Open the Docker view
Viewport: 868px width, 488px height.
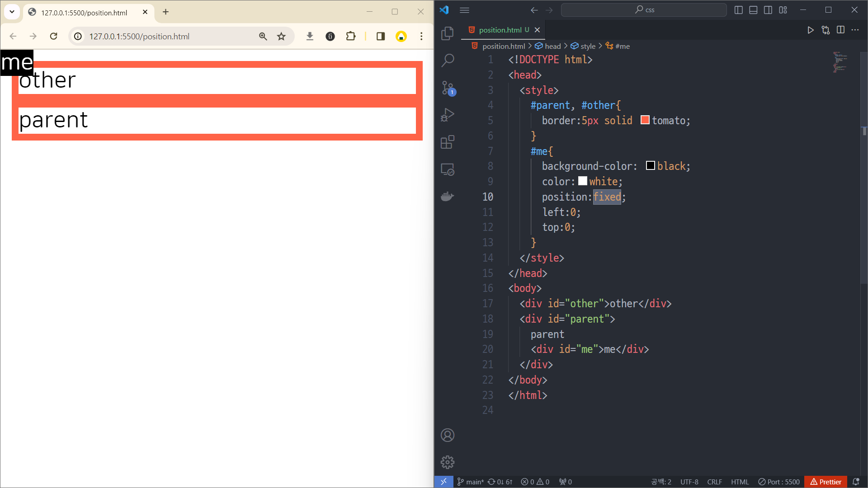[447, 197]
